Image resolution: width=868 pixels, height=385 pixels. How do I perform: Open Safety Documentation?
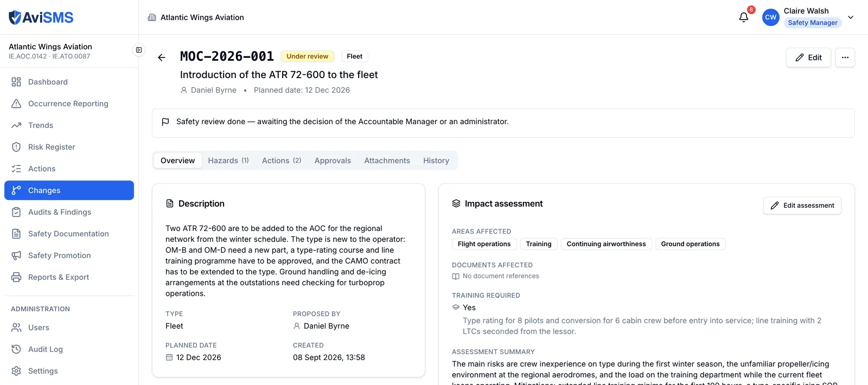click(x=69, y=234)
